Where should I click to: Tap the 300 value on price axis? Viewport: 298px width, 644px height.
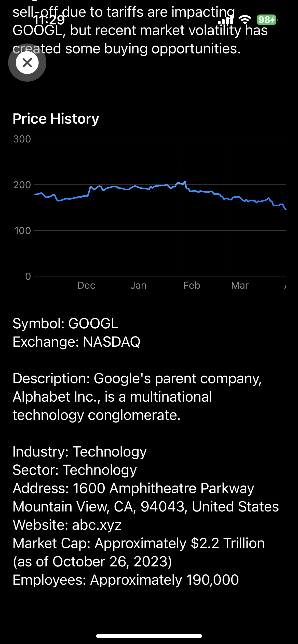tap(22, 139)
